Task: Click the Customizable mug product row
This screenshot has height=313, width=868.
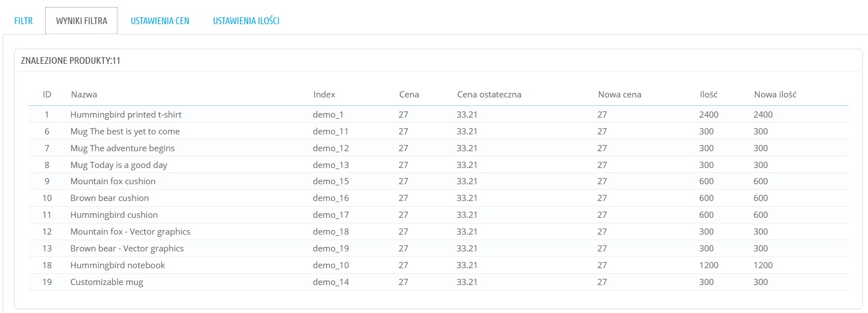Action: 438,282
